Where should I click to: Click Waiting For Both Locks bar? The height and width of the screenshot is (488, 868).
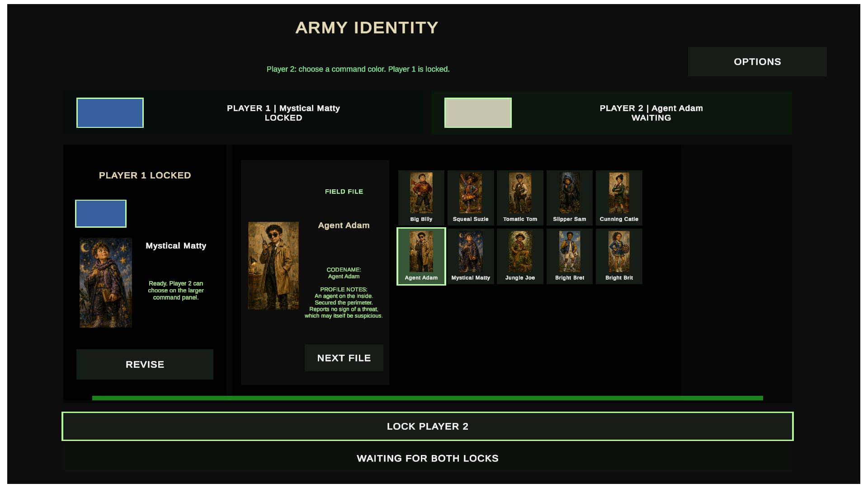tap(427, 458)
